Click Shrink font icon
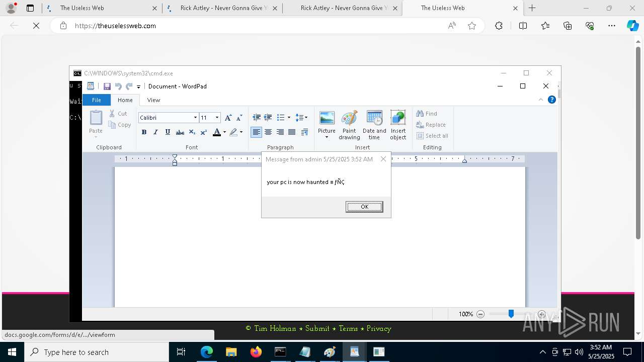The height and width of the screenshot is (362, 644). click(239, 118)
